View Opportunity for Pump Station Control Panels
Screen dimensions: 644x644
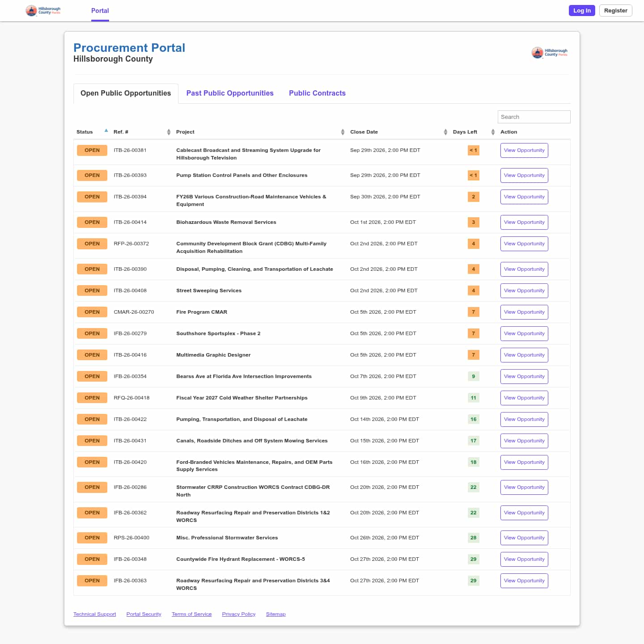(x=524, y=175)
